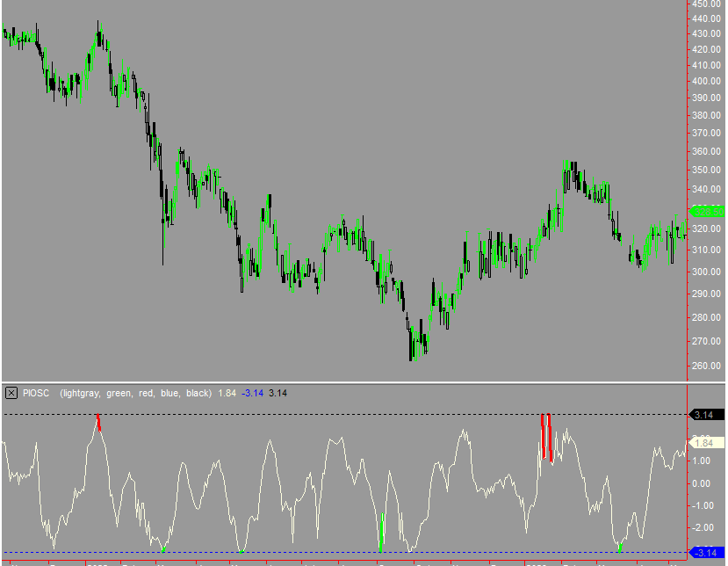728x566 pixels.
Task: Click the upper dashed 3.14 threshold line
Action: pyautogui.click(x=351, y=414)
